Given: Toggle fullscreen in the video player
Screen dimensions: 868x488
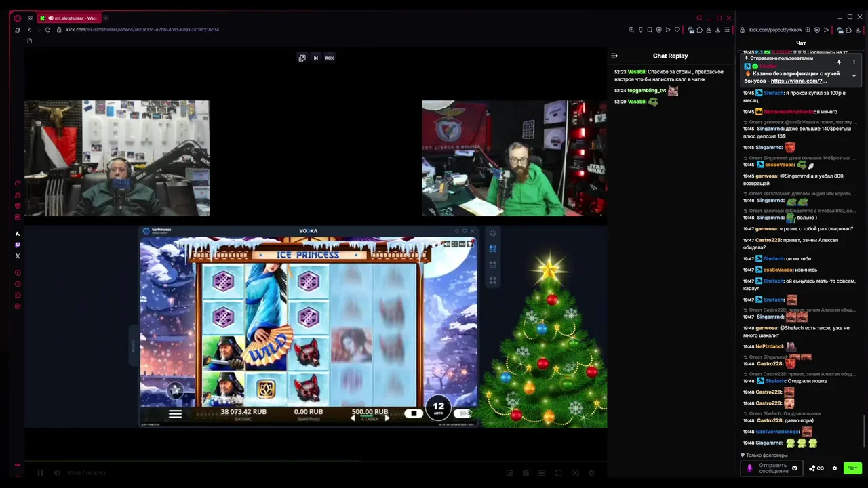Looking at the screenshot, I should click(x=559, y=473).
